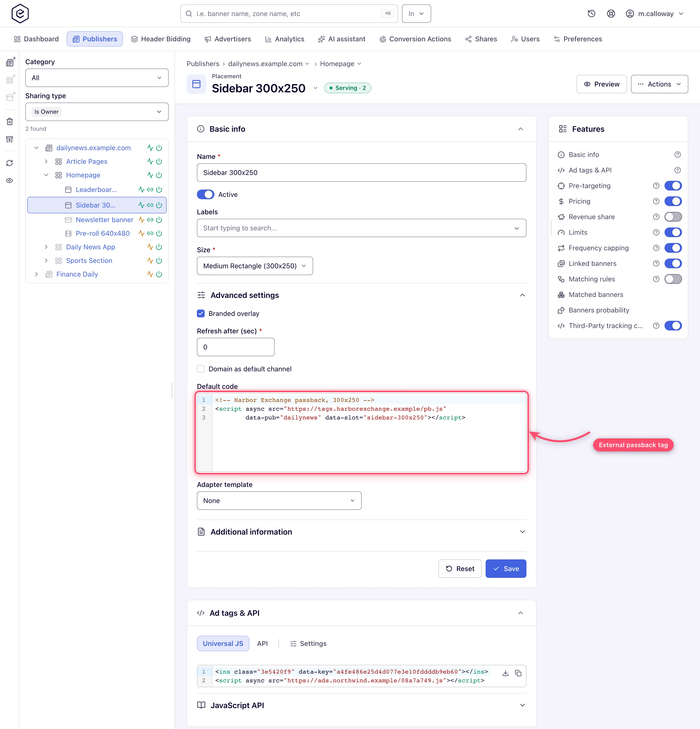This screenshot has width=700, height=729.
Task: Click the Preview button
Action: (601, 84)
